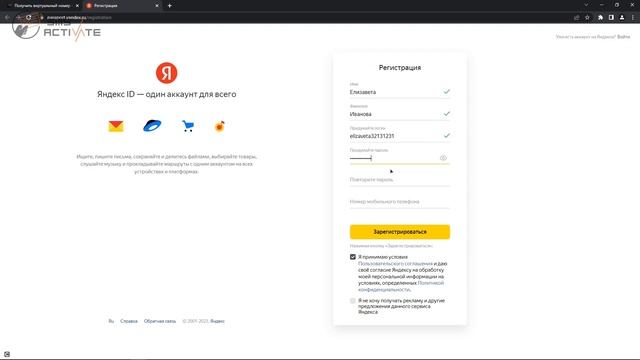Open the orange Yandex Music icon
This screenshot has width=640, height=360.
click(x=220, y=126)
